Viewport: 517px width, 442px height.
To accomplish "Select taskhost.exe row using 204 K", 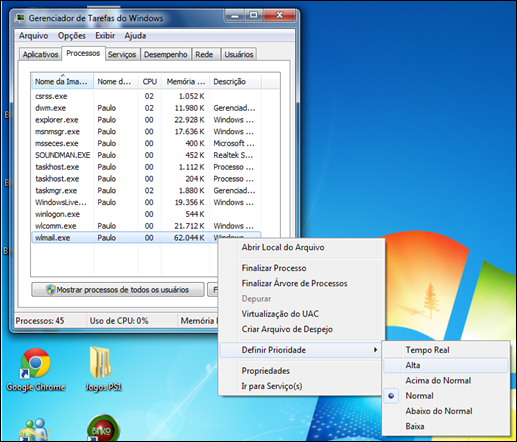I will pos(146,179).
